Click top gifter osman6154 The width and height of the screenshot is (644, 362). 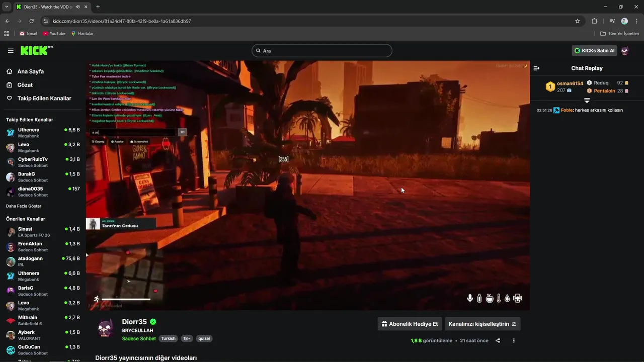pyautogui.click(x=570, y=83)
